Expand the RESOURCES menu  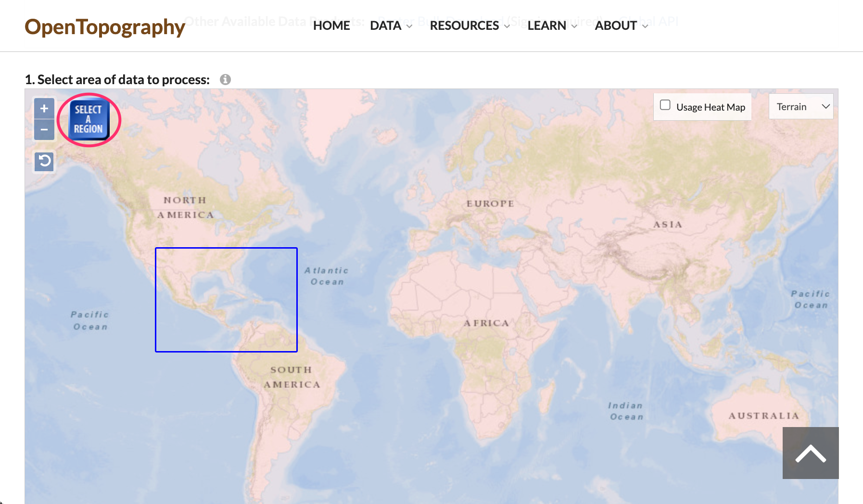coord(470,25)
